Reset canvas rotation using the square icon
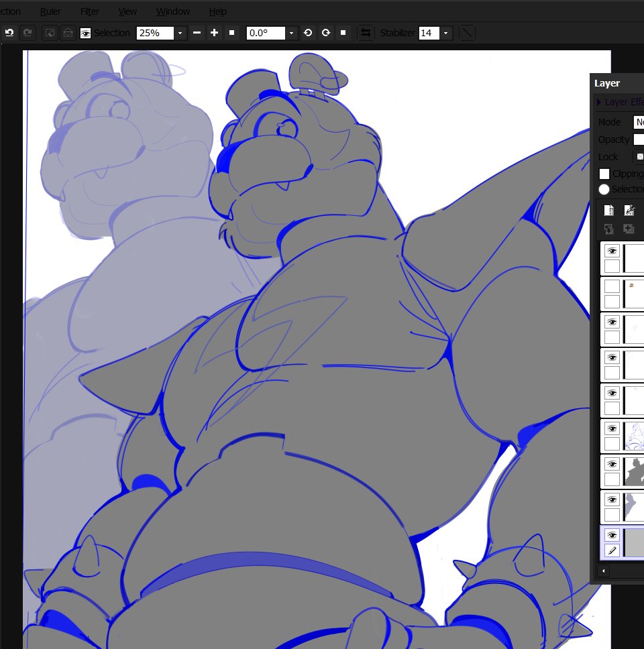Screen dimensions: 644x649 [x=343, y=33]
